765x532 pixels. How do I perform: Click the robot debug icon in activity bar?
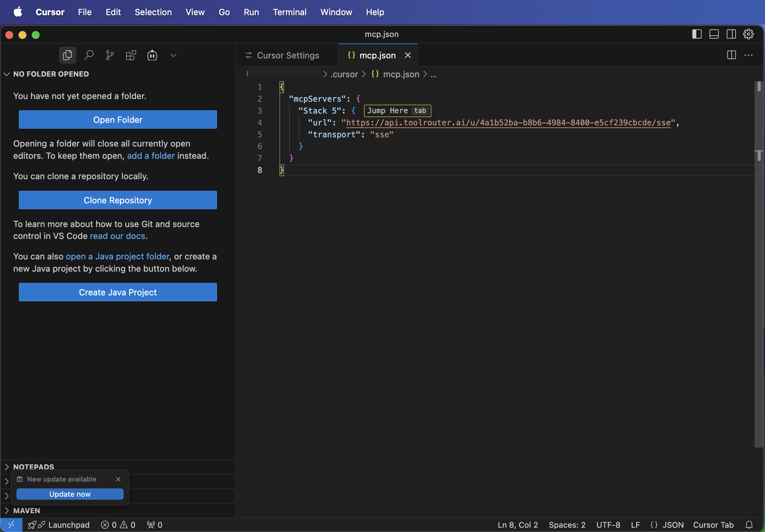152,55
